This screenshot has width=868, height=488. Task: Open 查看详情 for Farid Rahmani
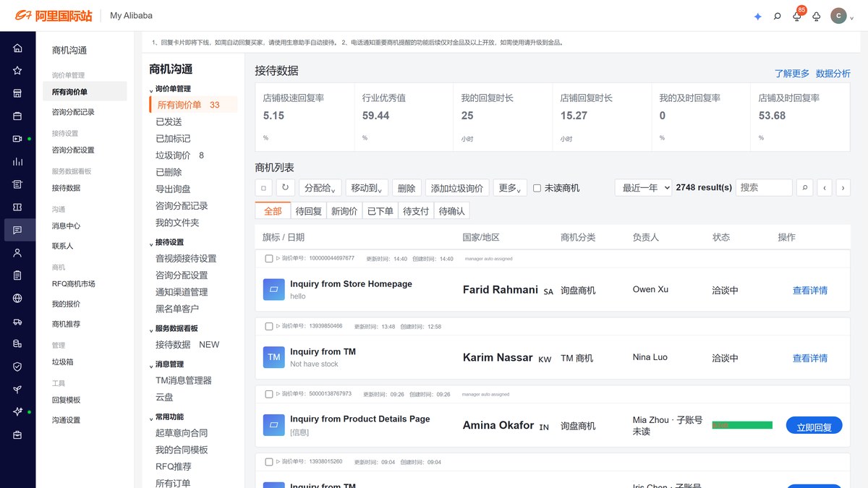(810, 291)
